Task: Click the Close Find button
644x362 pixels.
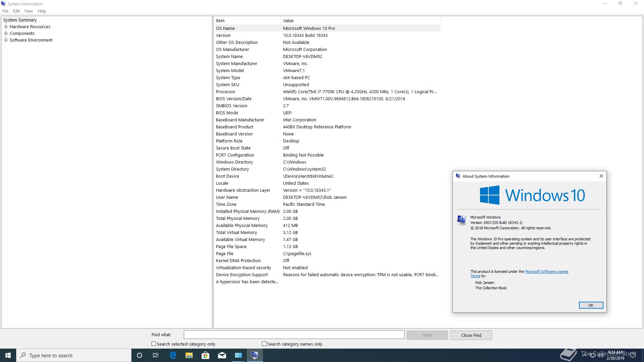Action: pos(471,335)
